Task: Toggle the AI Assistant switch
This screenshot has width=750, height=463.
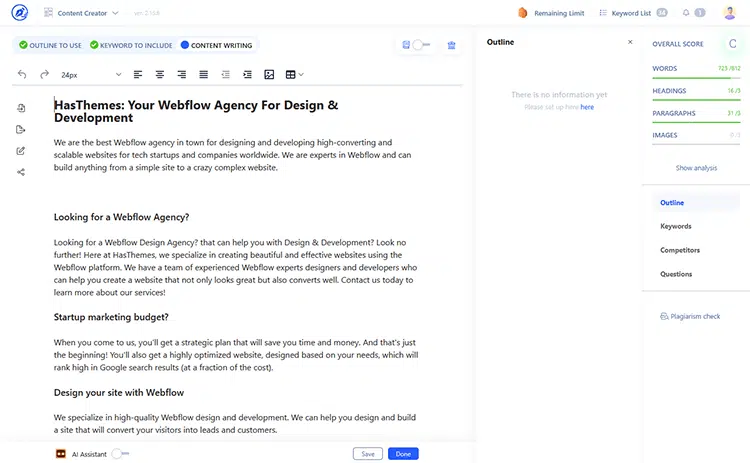Action: point(120,453)
